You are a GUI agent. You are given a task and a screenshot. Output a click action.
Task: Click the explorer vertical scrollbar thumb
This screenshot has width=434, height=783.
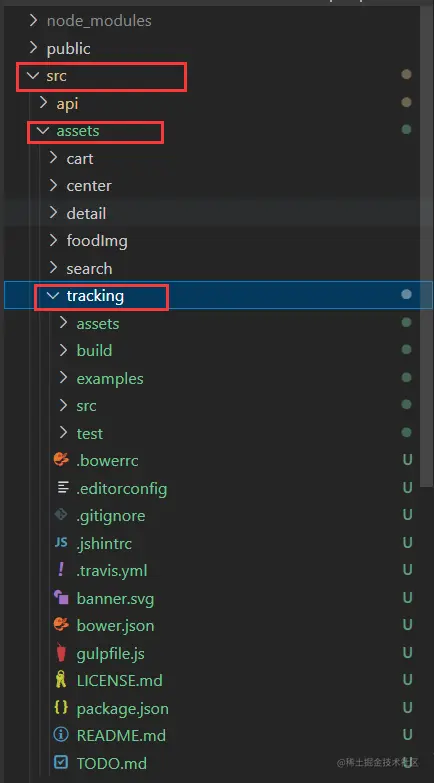426,245
